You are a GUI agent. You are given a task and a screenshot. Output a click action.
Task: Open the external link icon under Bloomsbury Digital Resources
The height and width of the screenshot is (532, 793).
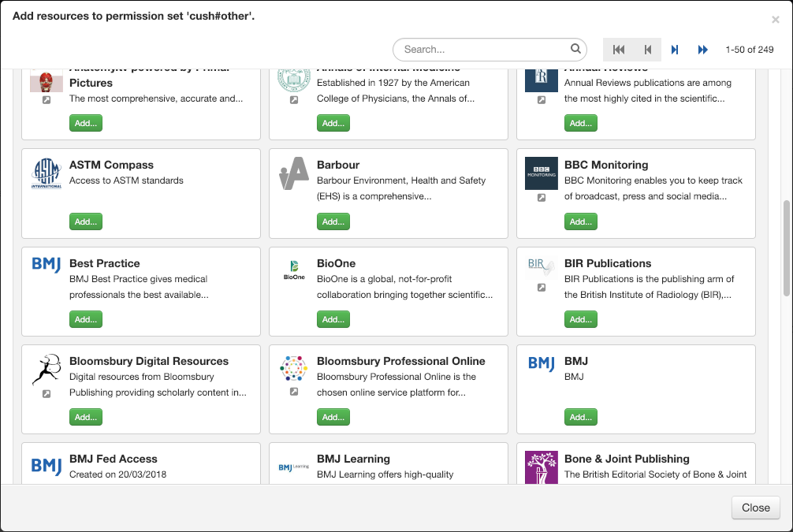tap(47, 394)
